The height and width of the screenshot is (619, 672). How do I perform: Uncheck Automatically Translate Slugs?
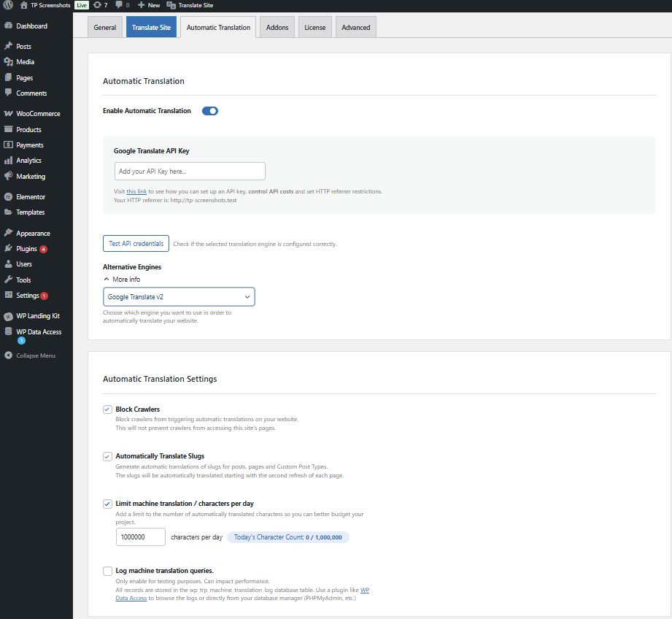click(x=108, y=456)
